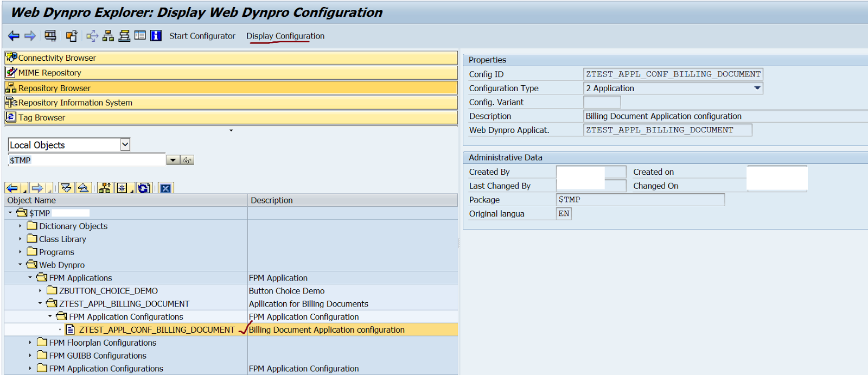
Task: Open the $TMP input history dropdown arrow
Action: [173, 160]
